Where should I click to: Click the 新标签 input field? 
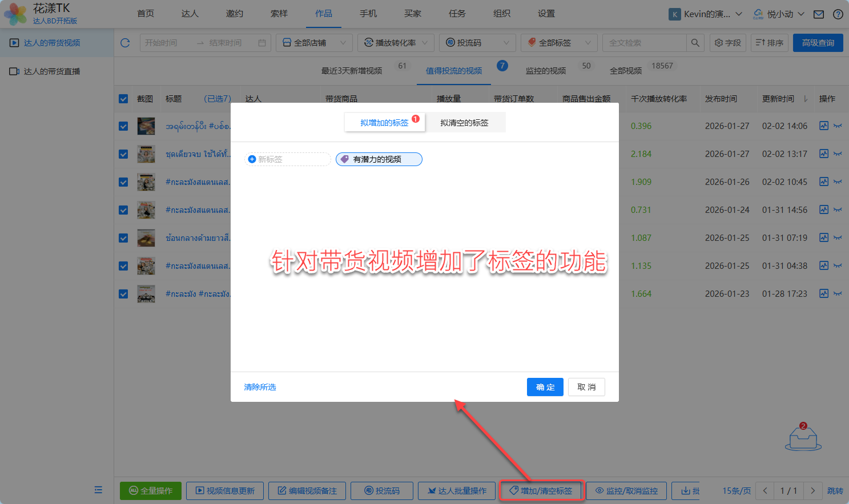288,159
